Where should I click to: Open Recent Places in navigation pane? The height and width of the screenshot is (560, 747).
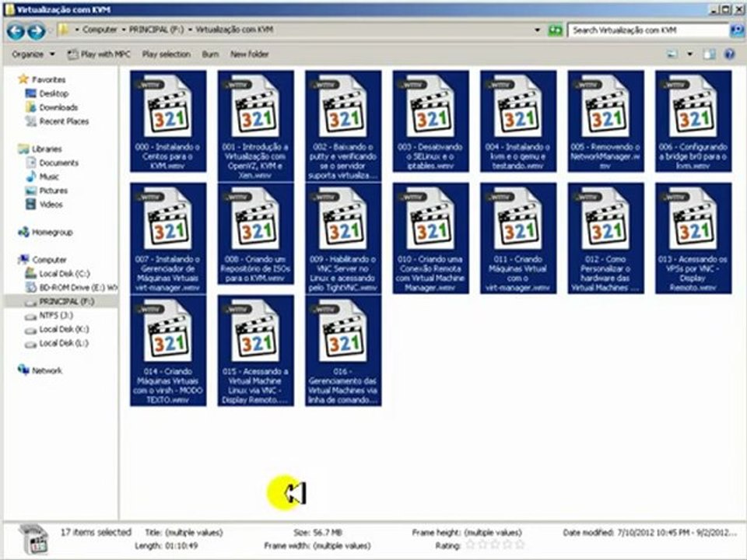pos(64,121)
